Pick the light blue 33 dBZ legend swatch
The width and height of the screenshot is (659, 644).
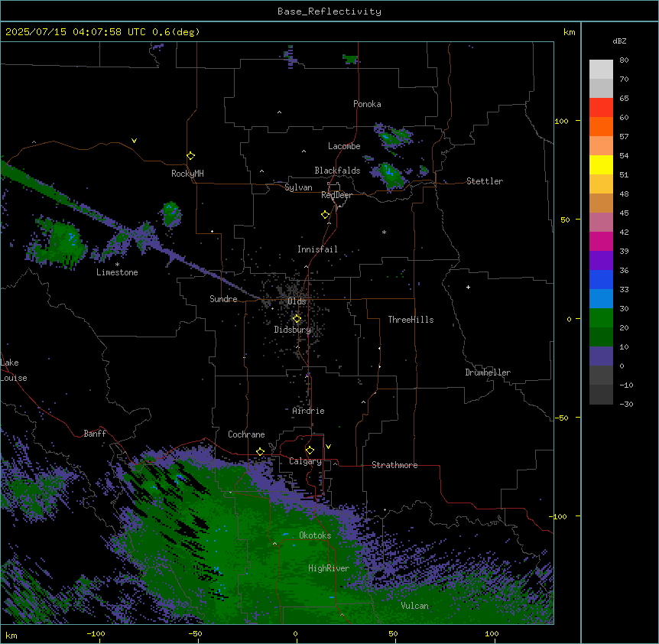(x=601, y=298)
